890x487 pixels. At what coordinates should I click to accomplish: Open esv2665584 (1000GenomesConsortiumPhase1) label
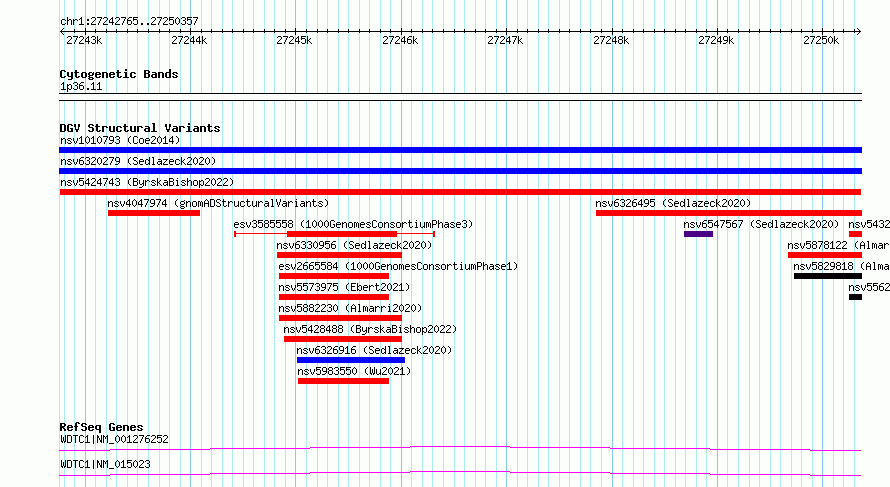click(x=398, y=266)
